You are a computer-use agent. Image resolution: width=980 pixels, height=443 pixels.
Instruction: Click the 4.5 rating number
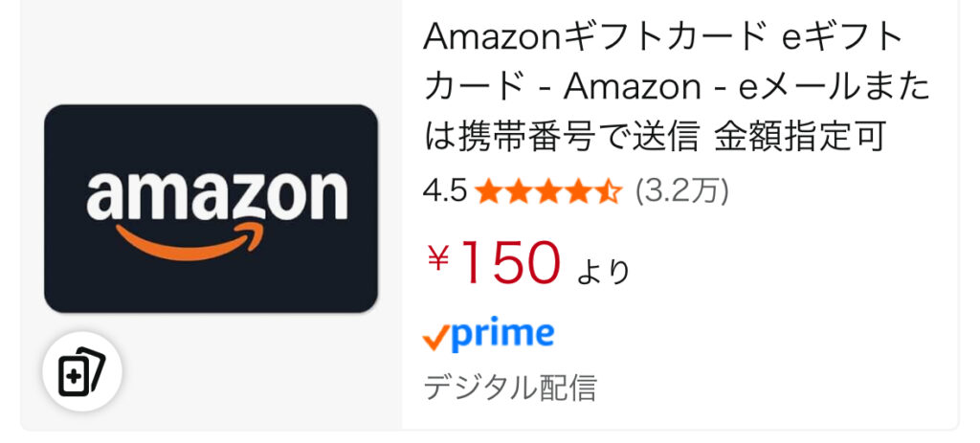(444, 191)
